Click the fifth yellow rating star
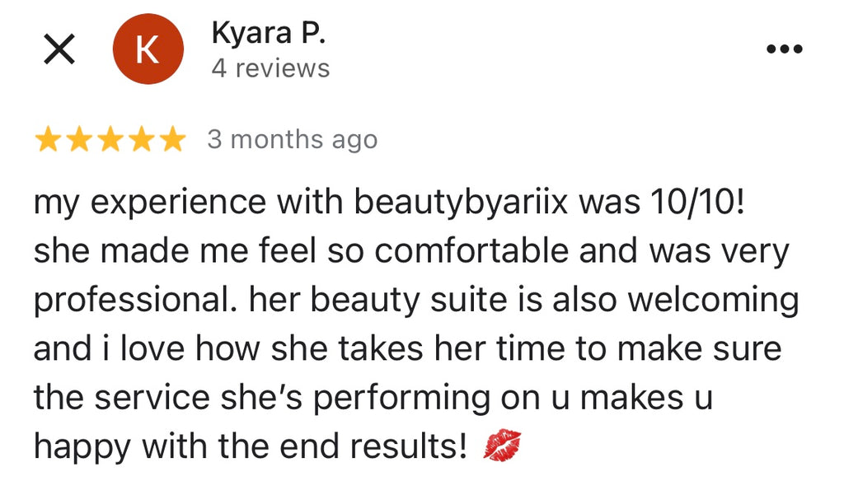Viewport: 844px width, 504px height. pos(173,140)
